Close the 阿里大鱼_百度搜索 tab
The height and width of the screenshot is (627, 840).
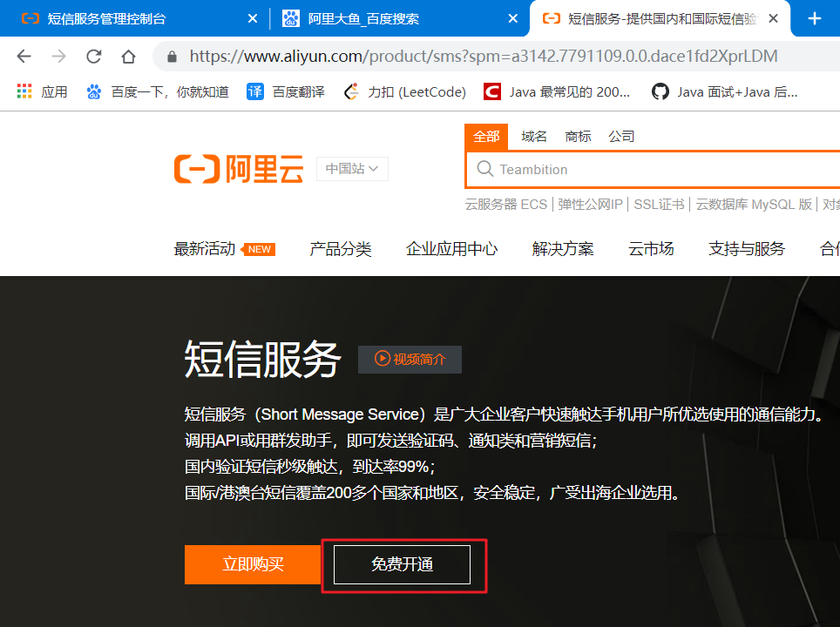pyautogui.click(x=512, y=19)
